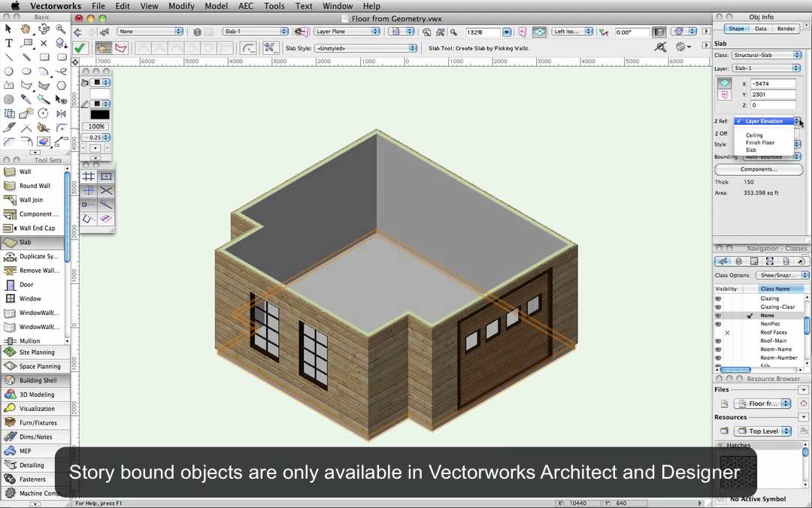The image size is (812, 508).
Task: Open the active class None dropdown
Action: pos(150,32)
